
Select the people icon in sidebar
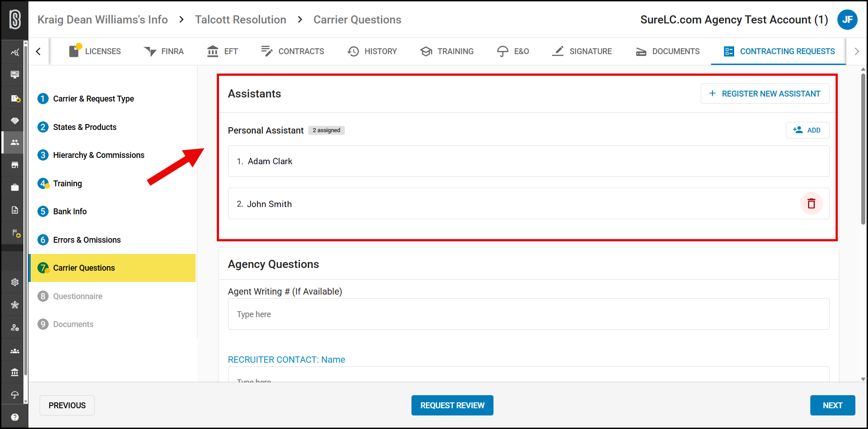point(15,143)
